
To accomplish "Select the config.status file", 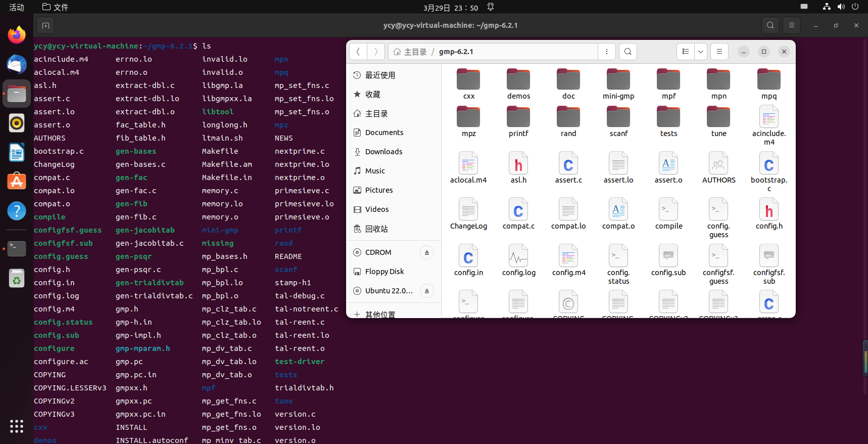I will point(618,264).
